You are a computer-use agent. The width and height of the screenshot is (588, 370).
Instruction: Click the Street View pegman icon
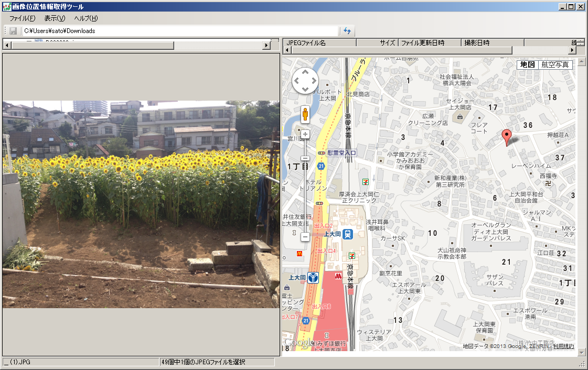point(305,113)
